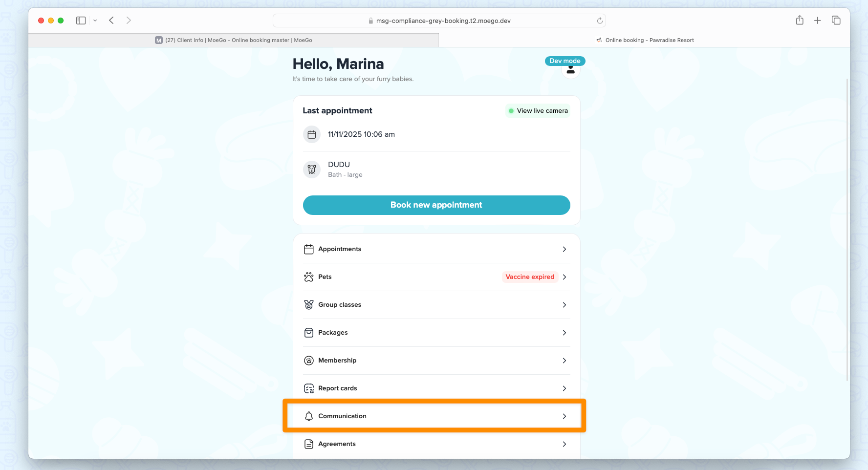The width and height of the screenshot is (868, 470).
Task: Open sidebar options dropdown arrow
Action: coord(95,21)
